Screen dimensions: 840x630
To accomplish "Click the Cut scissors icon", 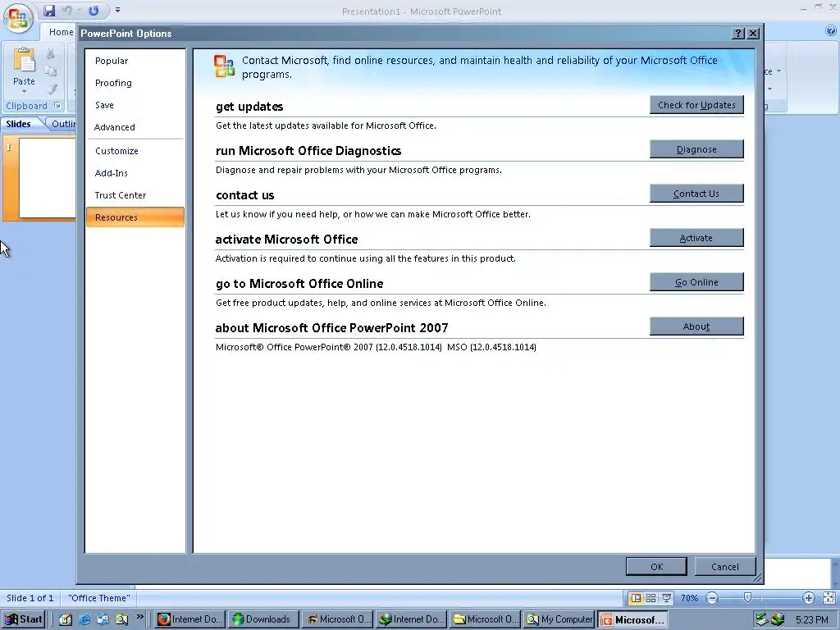I will pos(51,53).
